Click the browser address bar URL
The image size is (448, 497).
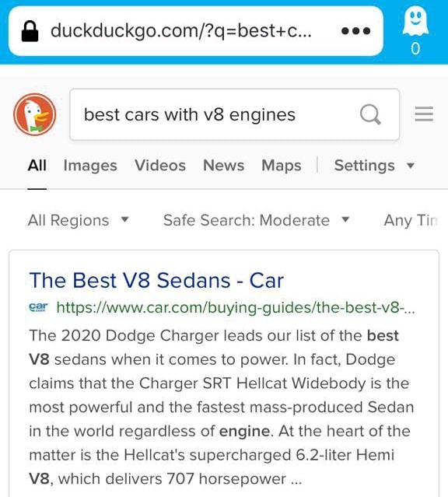(x=181, y=31)
